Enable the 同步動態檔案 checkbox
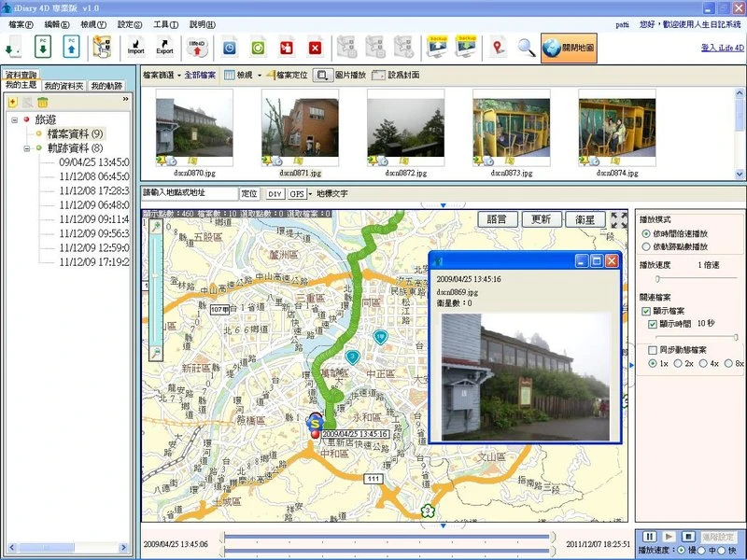 [x=653, y=349]
